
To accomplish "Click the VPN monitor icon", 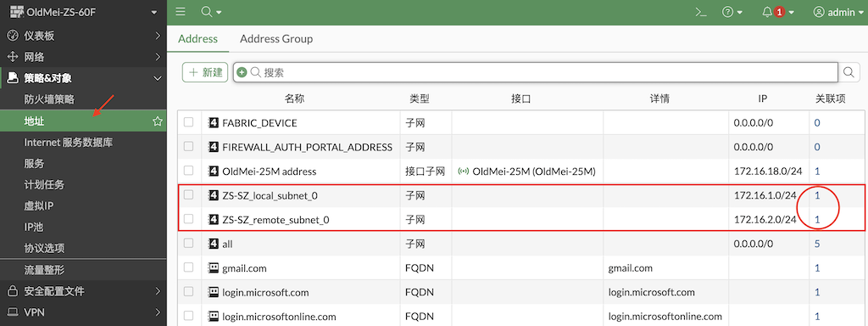I will [x=12, y=312].
